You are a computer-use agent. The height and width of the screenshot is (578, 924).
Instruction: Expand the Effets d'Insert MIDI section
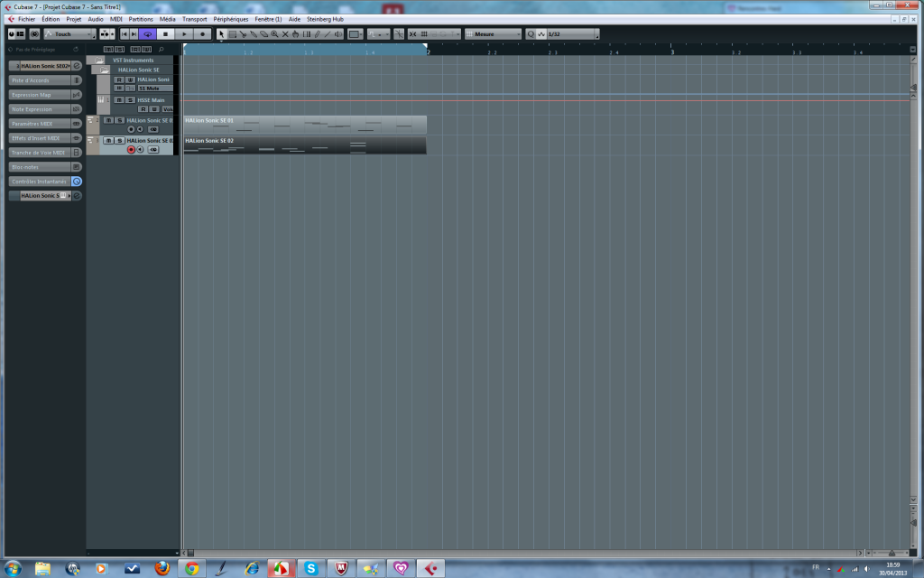point(40,138)
